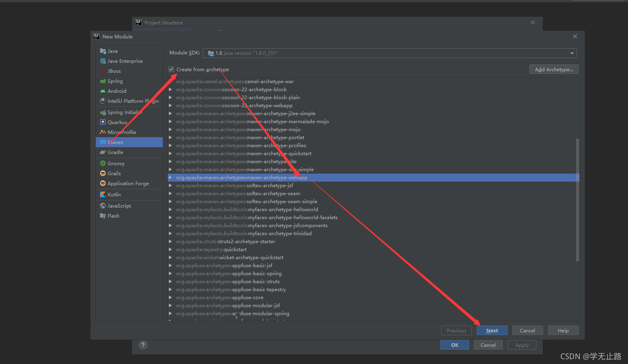Choose the Android robot icon
Viewport: 628px width, 364px height.
click(x=103, y=91)
